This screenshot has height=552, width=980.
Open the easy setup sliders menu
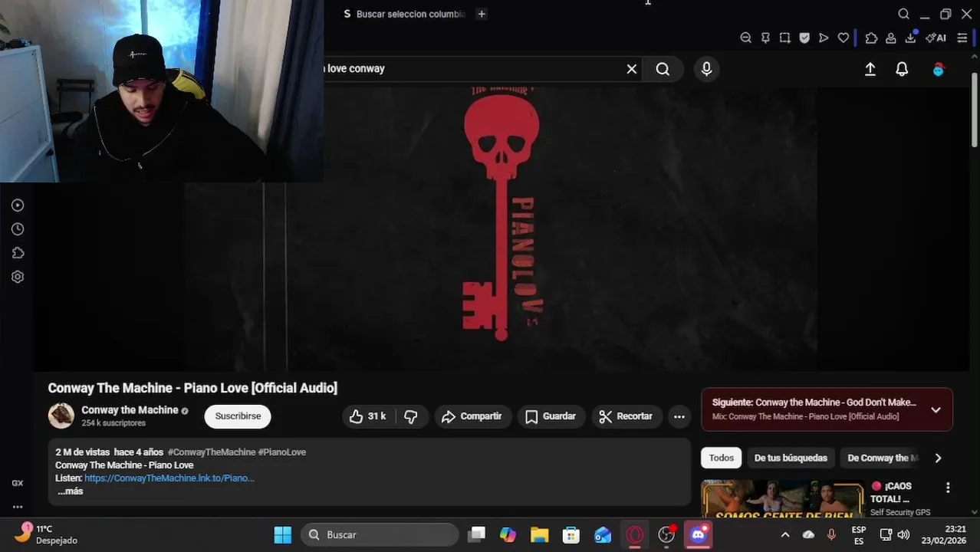pyautogui.click(x=962, y=38)
